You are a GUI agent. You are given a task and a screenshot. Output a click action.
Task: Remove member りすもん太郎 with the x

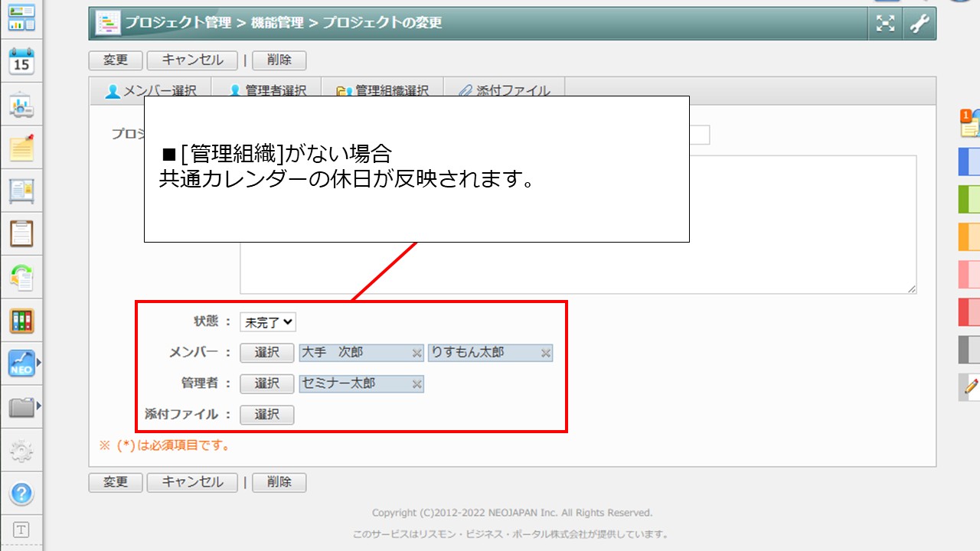[546, 353]
